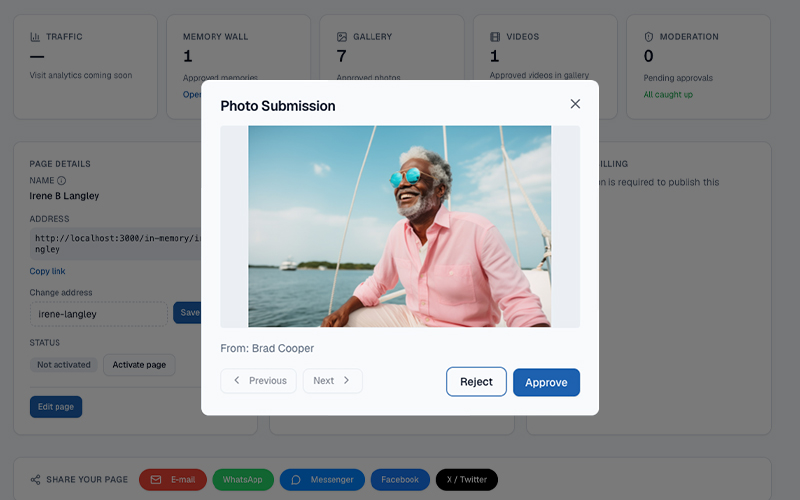Share page on Facebook

[400, 480]
